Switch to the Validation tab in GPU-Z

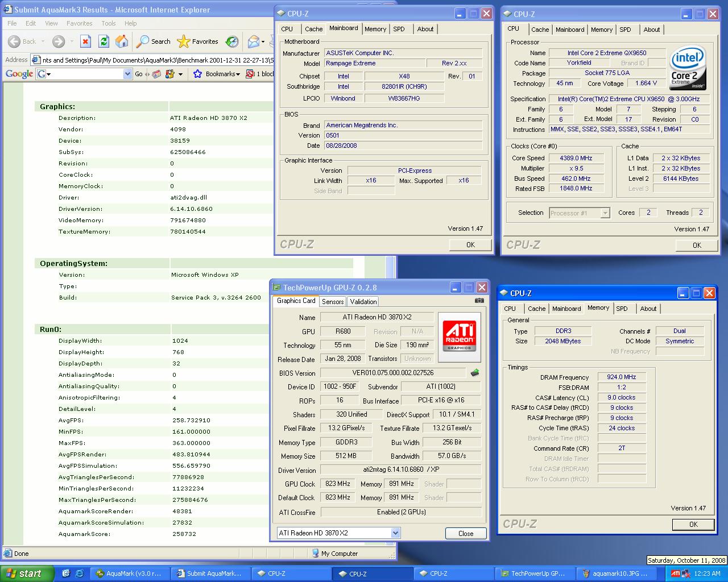point(363,302)
